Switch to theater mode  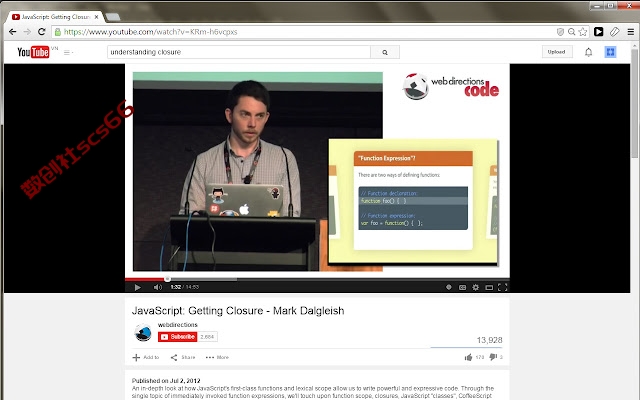point(489,287)
